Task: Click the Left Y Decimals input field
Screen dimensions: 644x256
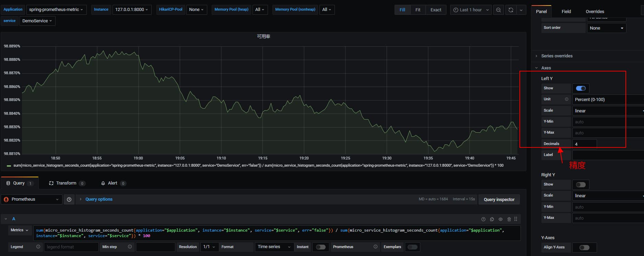Action: pyautogui.click(x=584, y=144)
